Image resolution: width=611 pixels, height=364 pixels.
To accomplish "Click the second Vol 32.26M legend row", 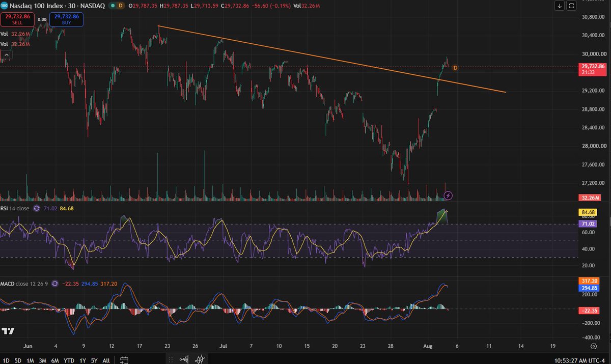I will pyautogui.click(x=16, y=44).
